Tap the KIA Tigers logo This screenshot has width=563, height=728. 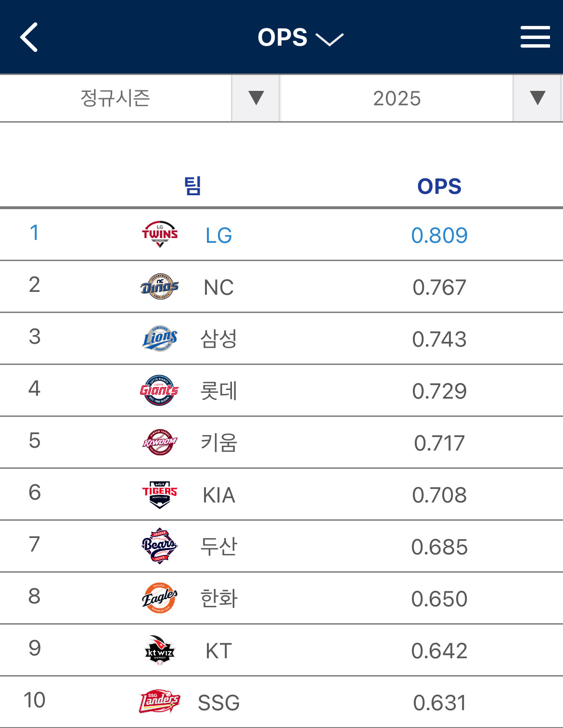[160, 494]
